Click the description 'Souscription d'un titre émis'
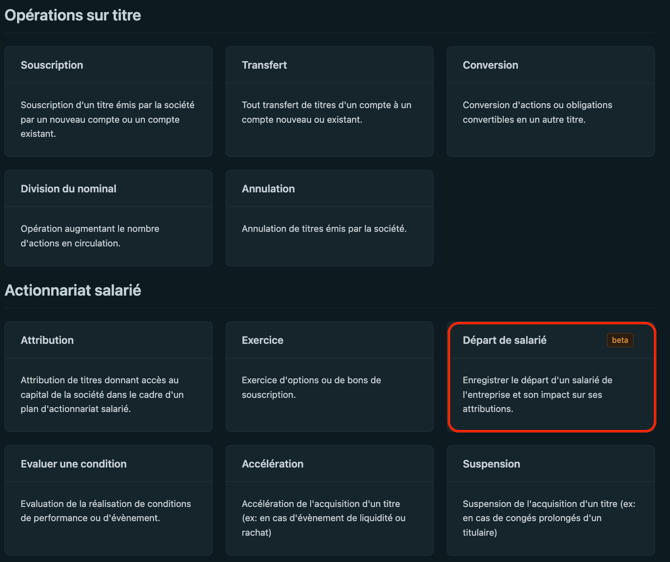670x562 pixels. 107,119
